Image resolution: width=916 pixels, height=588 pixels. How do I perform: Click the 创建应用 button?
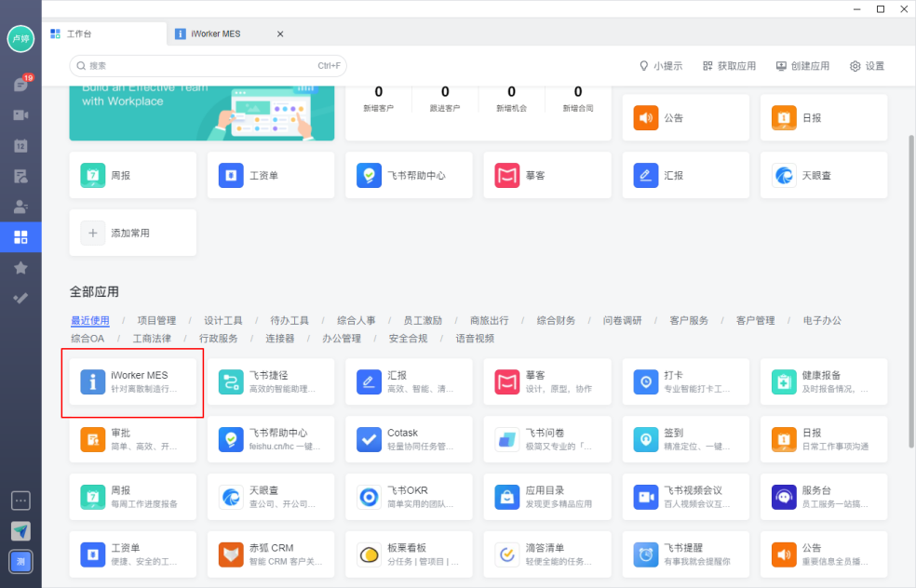[x=802, y=66]
